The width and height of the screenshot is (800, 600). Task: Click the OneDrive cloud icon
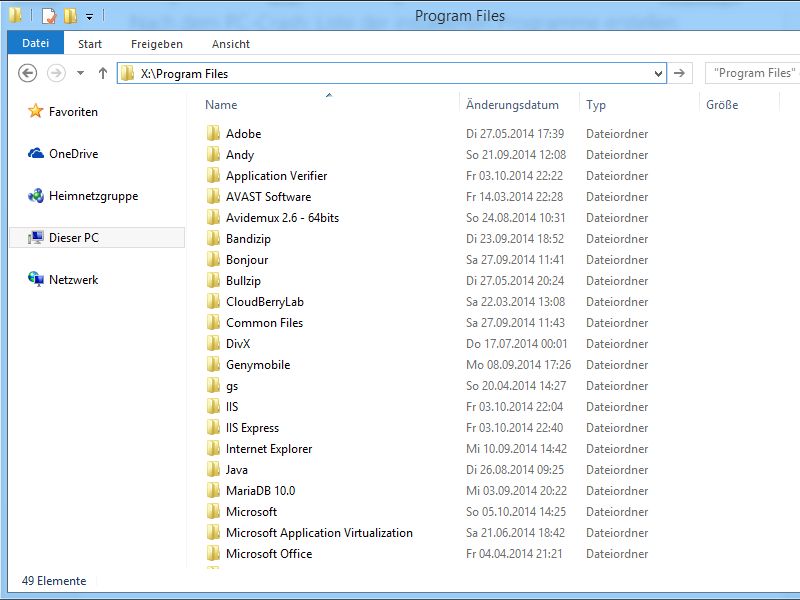click(36, 153)
